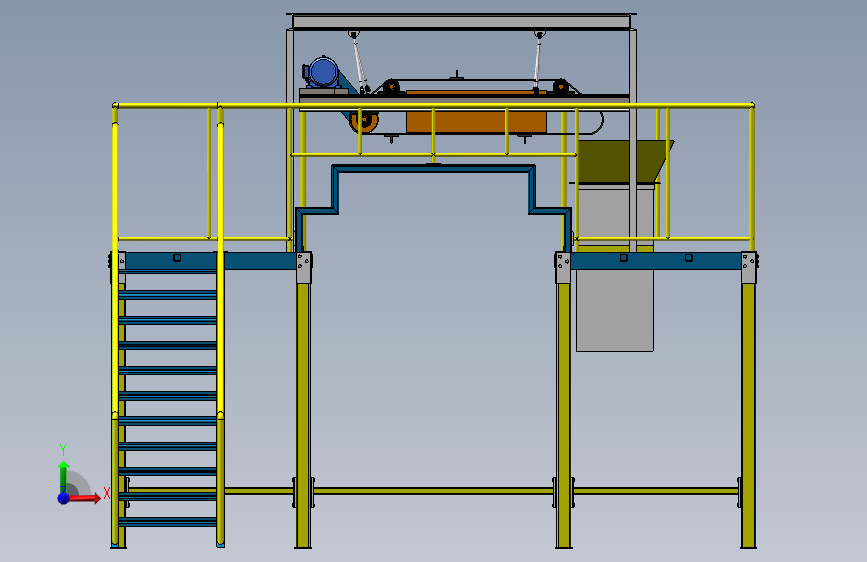Click the red X axis arrow of the triad

click(x=84, y=498)
